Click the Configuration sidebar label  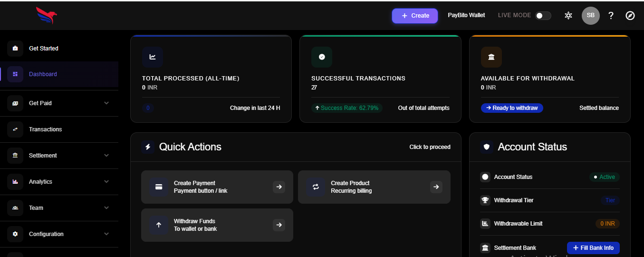pos(46,234)
